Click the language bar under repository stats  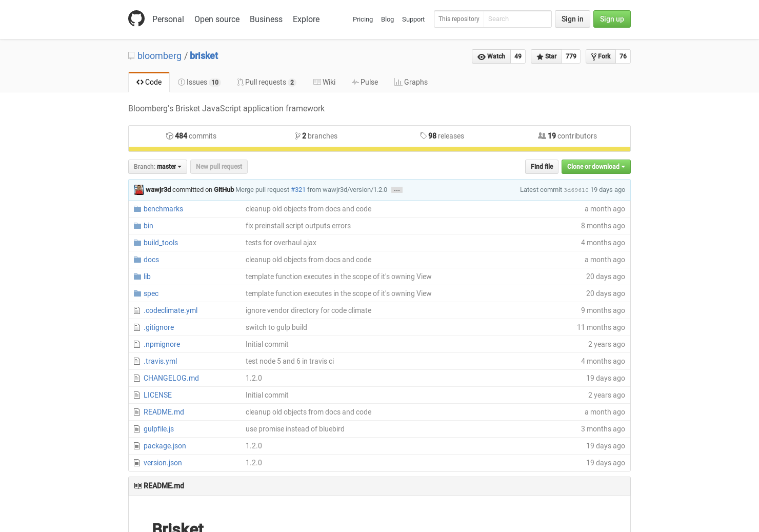(379, 149)
